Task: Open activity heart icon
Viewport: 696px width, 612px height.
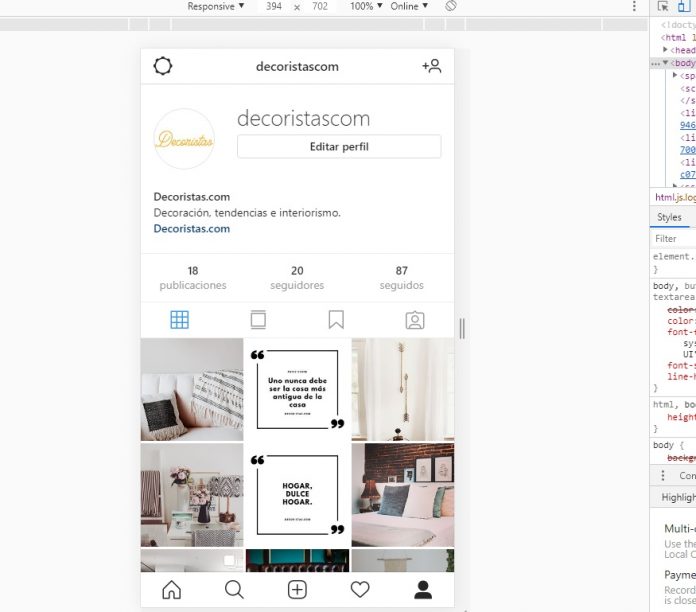Action: 360,590
